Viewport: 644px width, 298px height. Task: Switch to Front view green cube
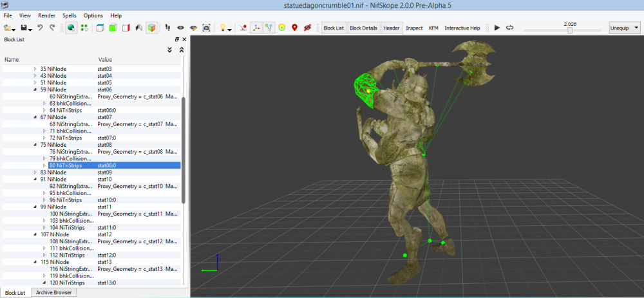113,28
